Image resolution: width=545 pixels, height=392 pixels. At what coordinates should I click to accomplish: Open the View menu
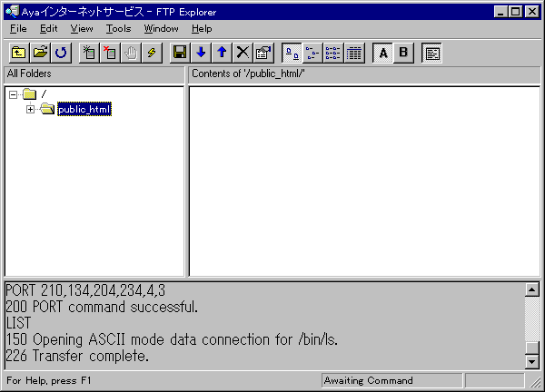[x=82, y=28]
